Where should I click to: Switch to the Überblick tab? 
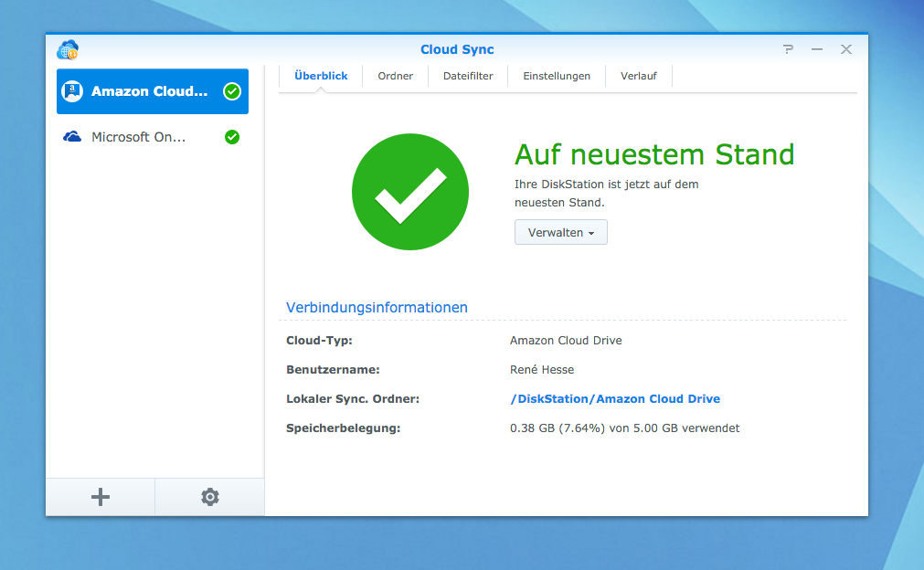point(321,76)
